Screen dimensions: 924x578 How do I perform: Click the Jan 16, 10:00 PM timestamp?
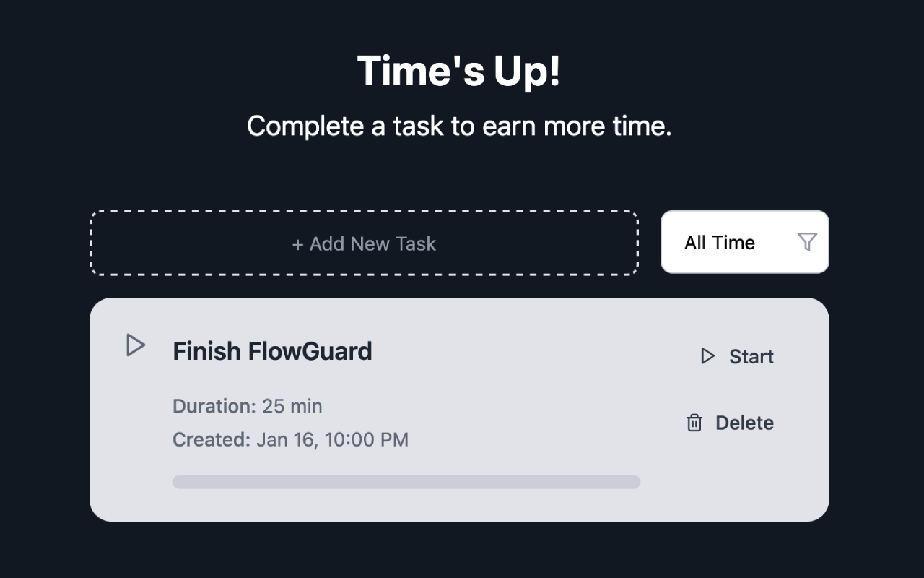point(332,439)
